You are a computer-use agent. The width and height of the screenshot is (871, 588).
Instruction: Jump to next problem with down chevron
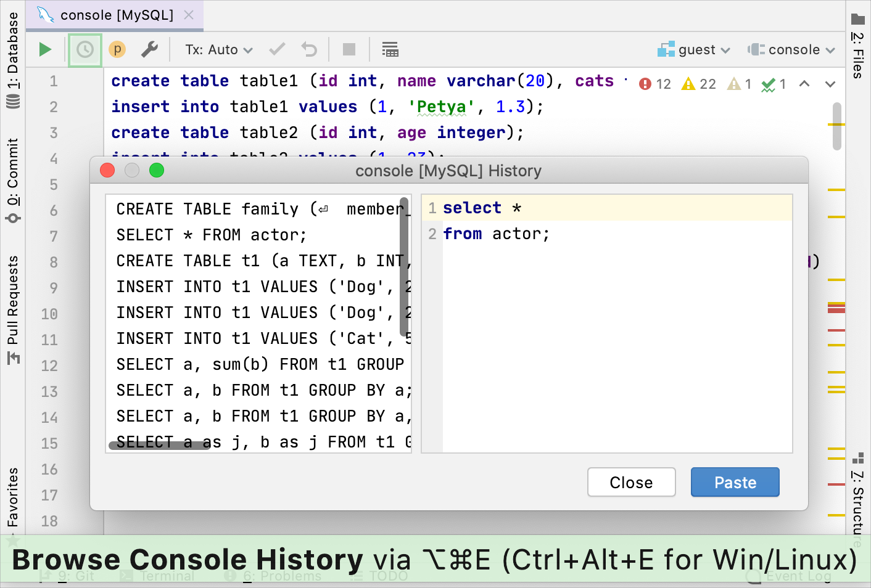(x=830, y=83)
